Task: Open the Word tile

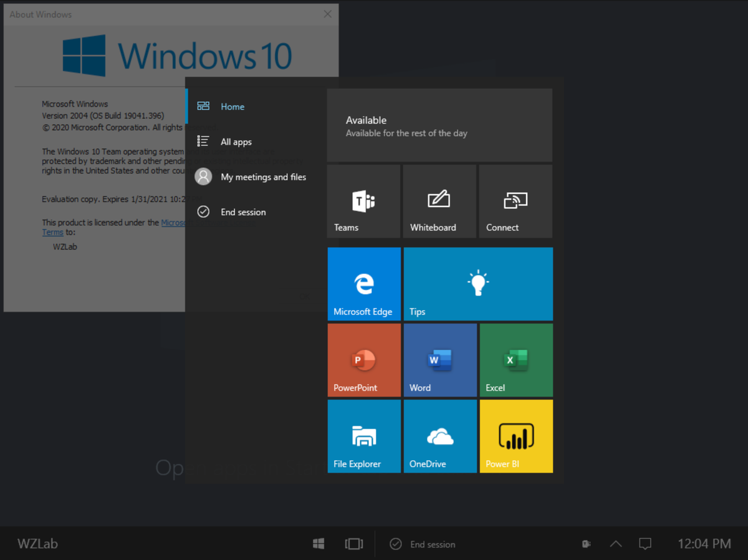Action: 440,360
